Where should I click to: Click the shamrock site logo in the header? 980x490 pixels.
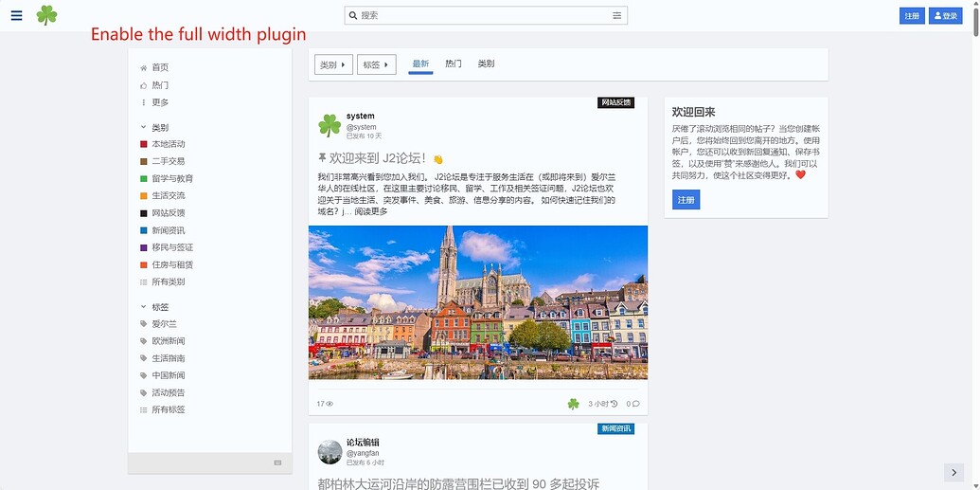point(46,15)
